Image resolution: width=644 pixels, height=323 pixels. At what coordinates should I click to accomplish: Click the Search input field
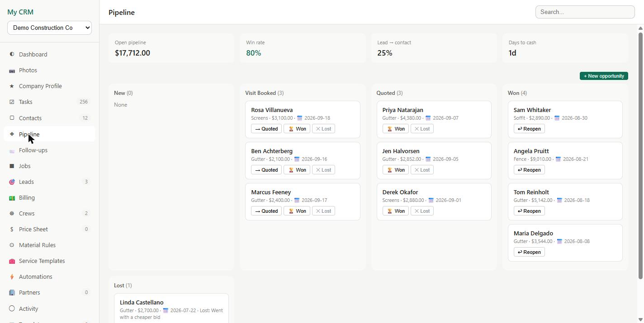pyautogui.click(x=585, y=12)
